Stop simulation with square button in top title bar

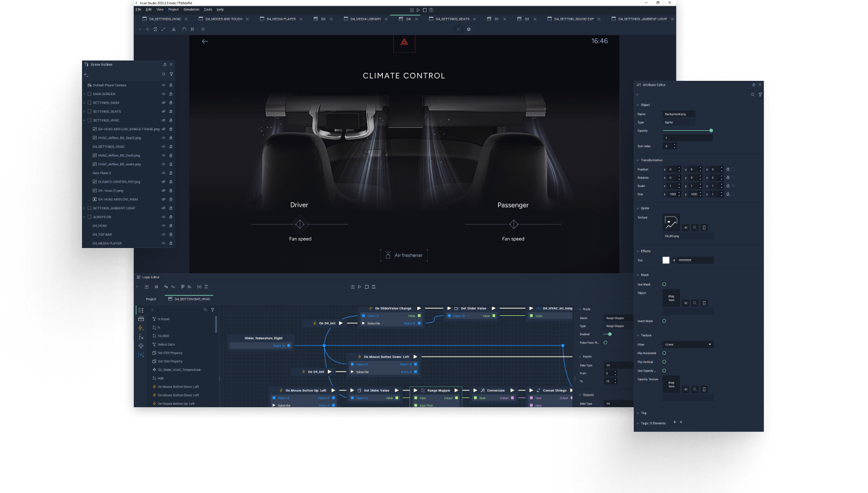pos(425,10)
